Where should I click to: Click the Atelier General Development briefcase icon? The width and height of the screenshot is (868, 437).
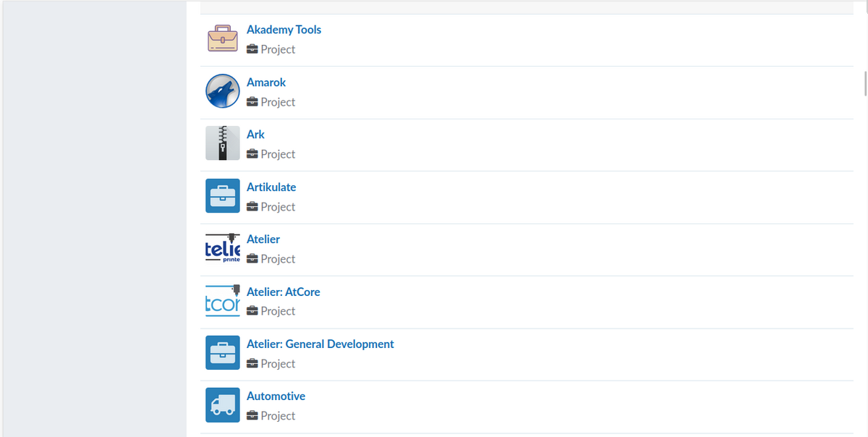point(222,353)
